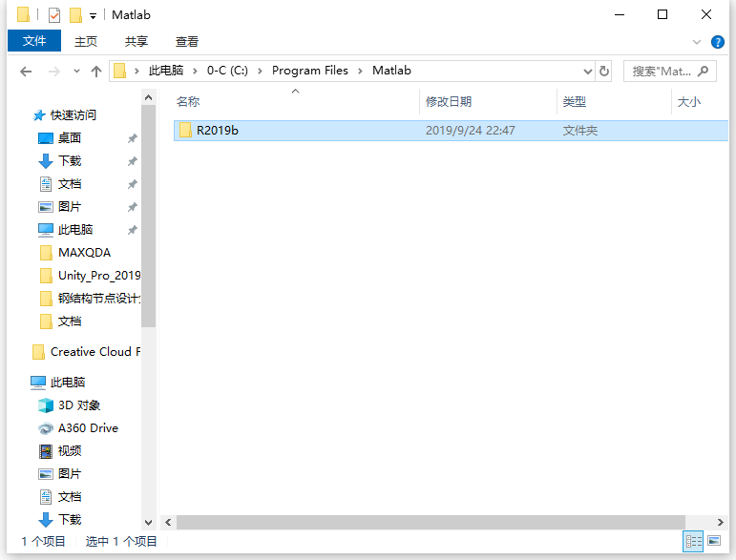
Task: Select 快速访问 in the navigation pane
Action: 74,114
